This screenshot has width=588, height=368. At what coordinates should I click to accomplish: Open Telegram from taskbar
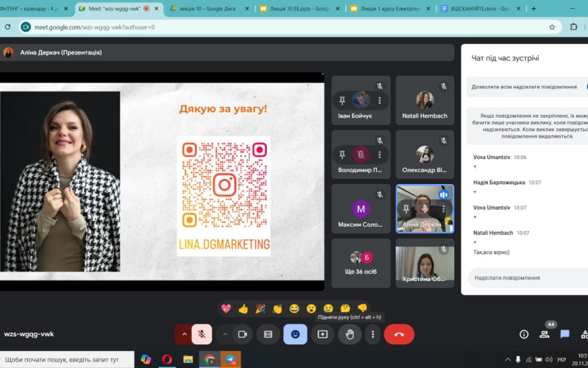230,359
